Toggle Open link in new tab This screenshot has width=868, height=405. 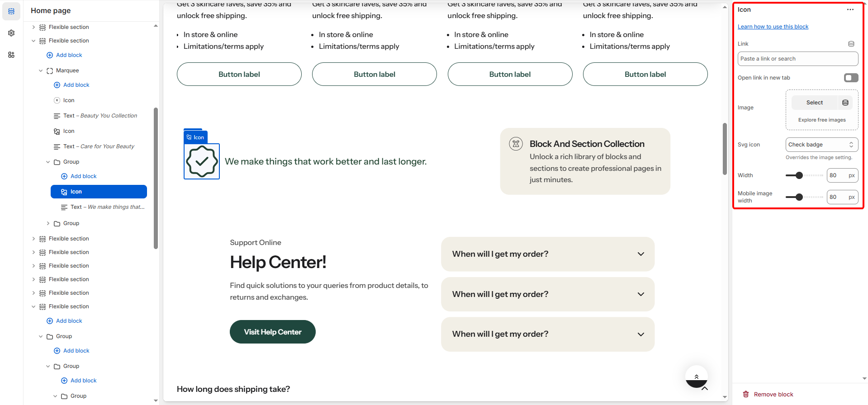(851, 78)
